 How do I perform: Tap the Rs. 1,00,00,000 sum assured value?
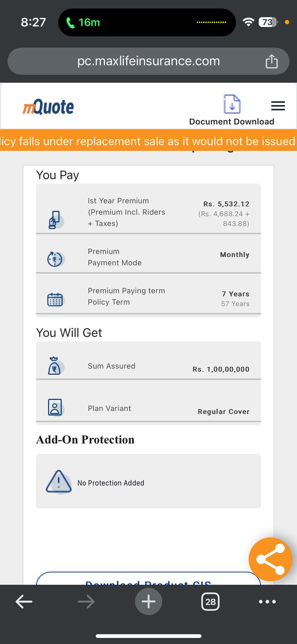(221, 369)
